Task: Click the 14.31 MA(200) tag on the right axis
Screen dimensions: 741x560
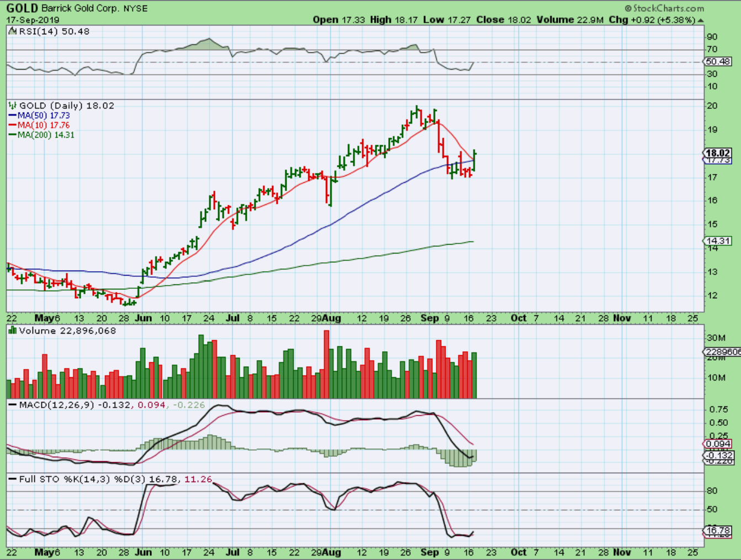Action: [718, 241]
